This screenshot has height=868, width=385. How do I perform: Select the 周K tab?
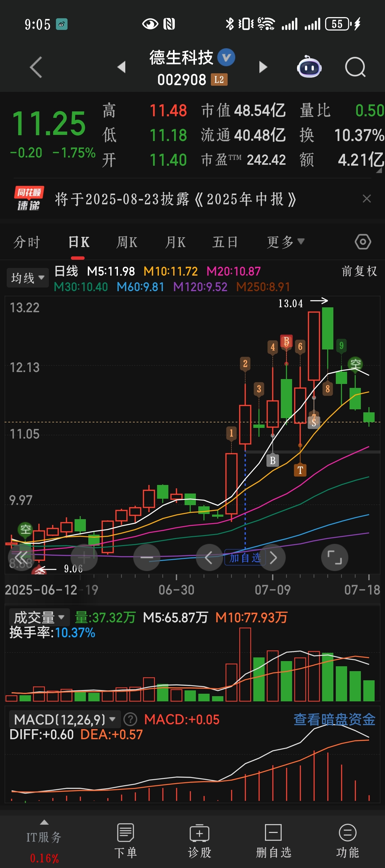click(x=127, y=242)
